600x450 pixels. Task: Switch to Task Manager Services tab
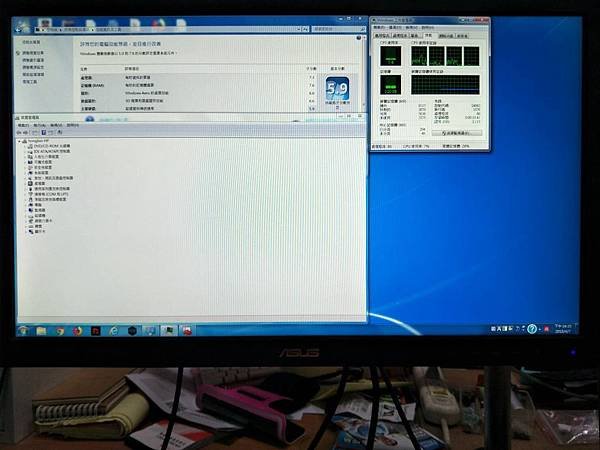tap(415, 36)
